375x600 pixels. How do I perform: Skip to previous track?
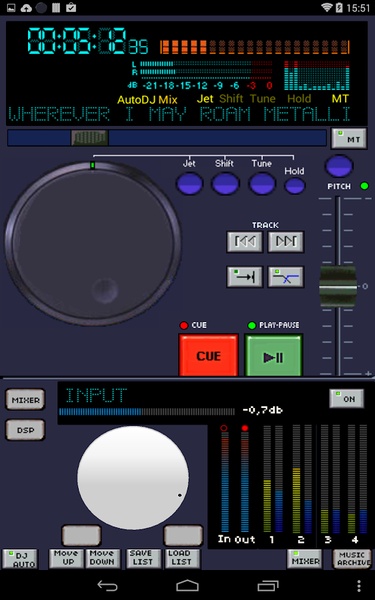point(245,242)
